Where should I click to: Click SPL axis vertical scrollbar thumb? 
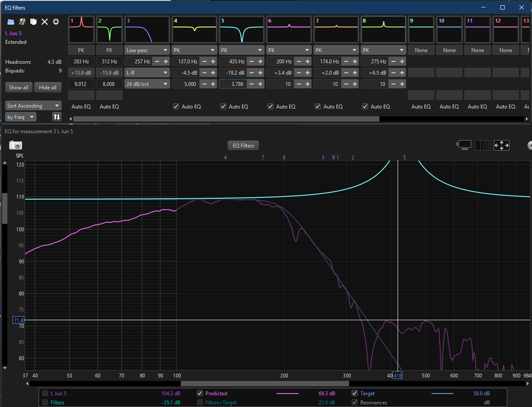(x=5, y=208)
